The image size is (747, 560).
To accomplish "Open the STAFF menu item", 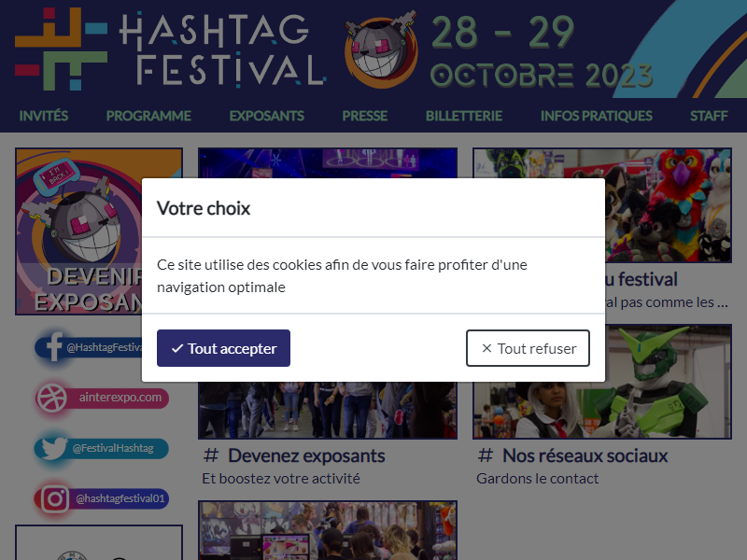I will (709, 116).
